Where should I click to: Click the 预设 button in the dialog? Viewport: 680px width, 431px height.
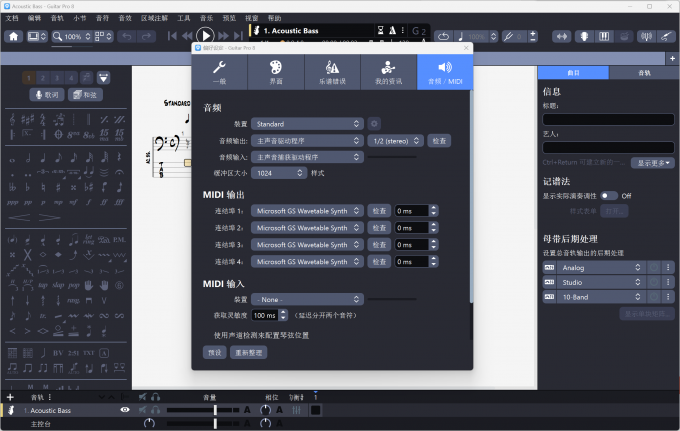(215, 353)
